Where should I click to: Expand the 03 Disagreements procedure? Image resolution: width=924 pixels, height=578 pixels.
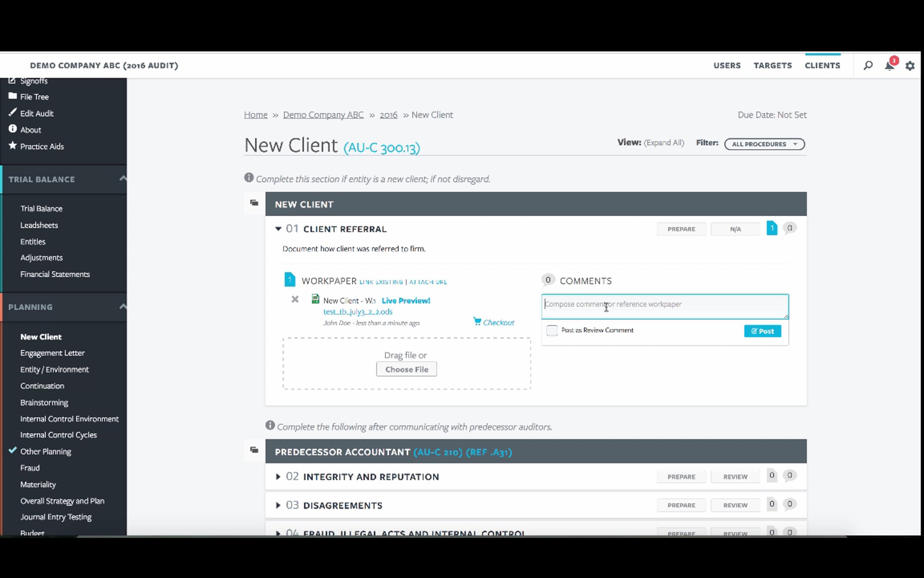coord(278,505)
